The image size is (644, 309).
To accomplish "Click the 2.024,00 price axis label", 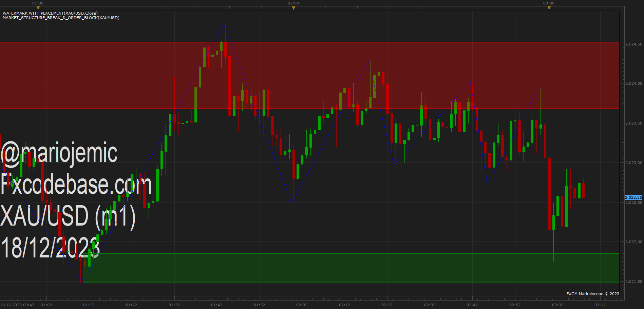I will point(633,83).
